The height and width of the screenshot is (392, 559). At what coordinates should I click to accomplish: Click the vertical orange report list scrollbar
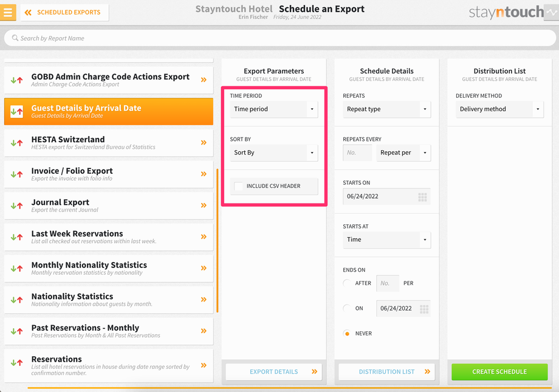click(217, 241)
